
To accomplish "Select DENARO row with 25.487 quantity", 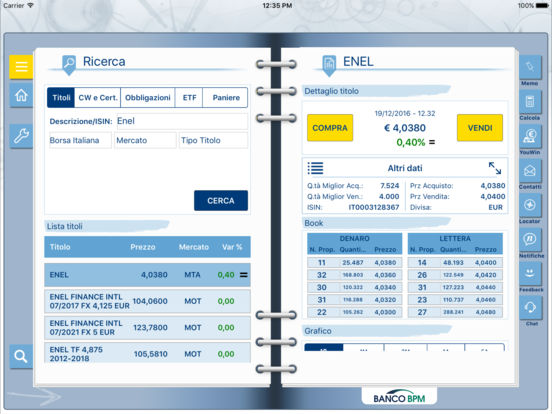I will 355,263.
